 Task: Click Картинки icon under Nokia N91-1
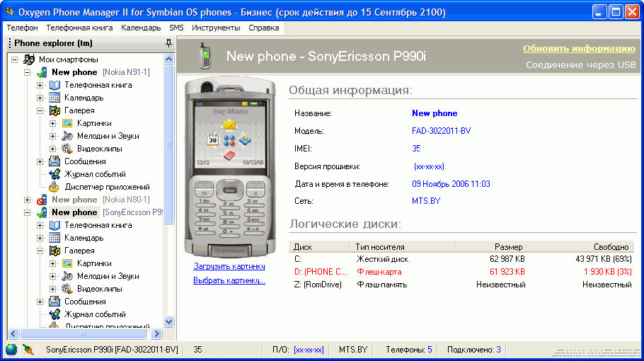67,123
